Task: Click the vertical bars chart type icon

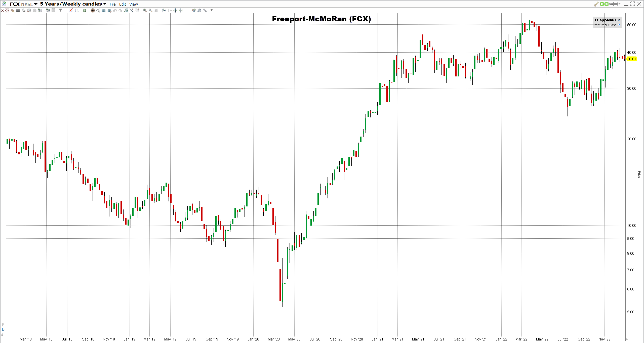Action: 77,10
